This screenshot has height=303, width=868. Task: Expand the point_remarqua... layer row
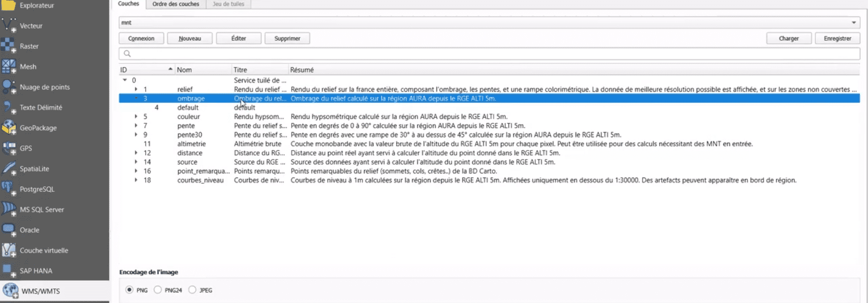(x=136, y=171)
